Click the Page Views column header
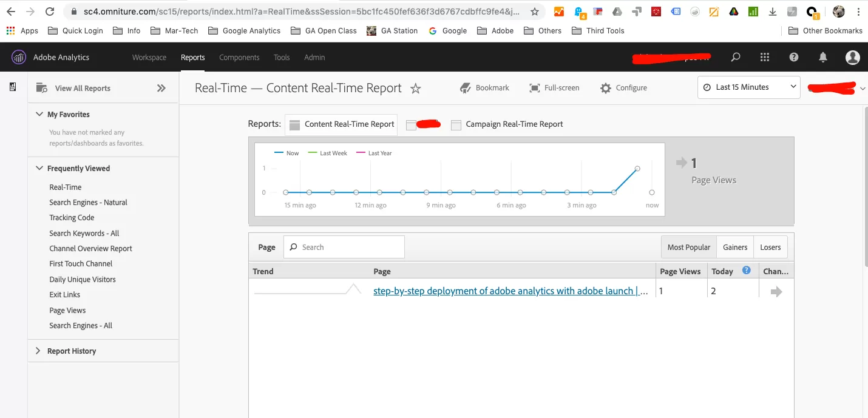 pos(680,271)
